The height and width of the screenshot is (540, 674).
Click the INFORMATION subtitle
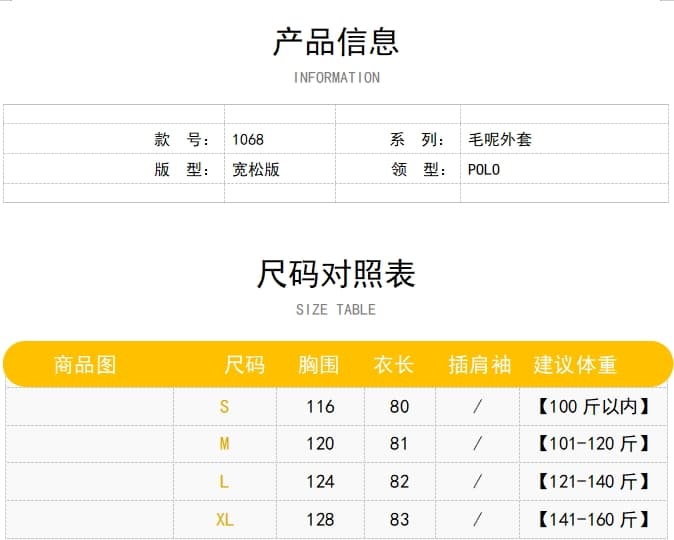337,78
